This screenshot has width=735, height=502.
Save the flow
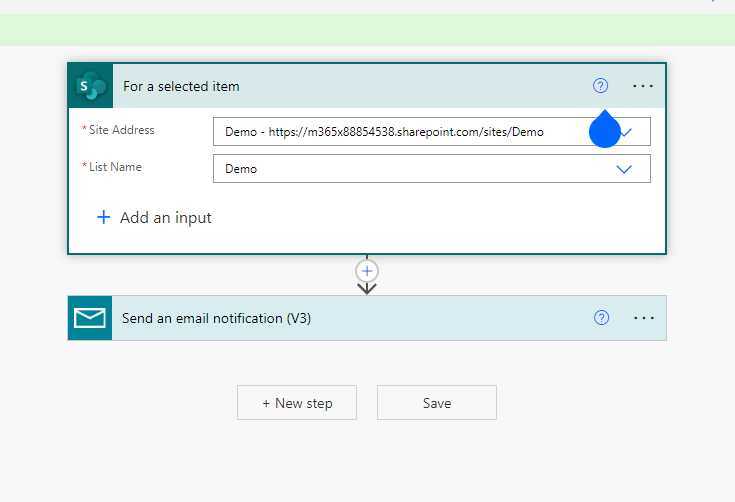[437, 403]
